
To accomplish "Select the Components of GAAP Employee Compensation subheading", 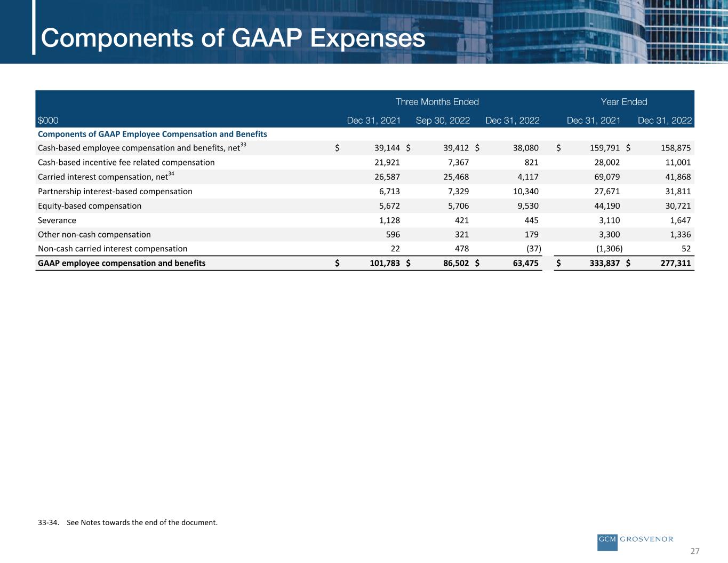I will coord(153,134).
